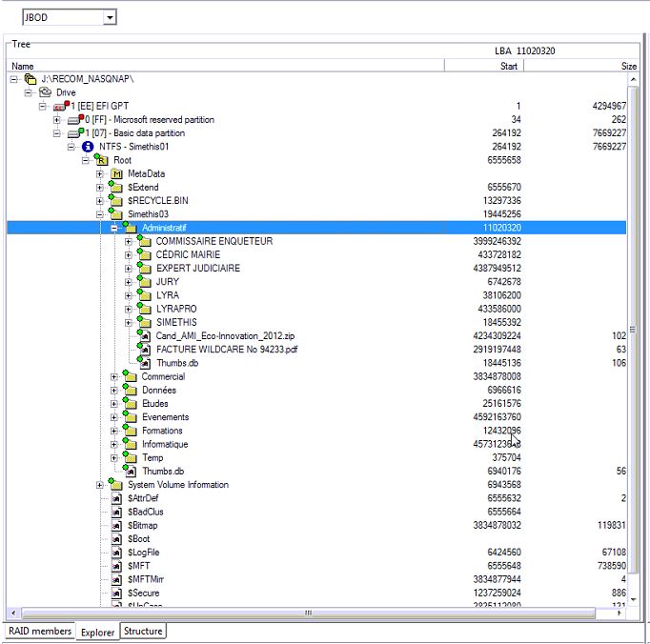Collapse the Basic data partition node
This screenshot has height=644, width=650.
(x=57, y=133)
